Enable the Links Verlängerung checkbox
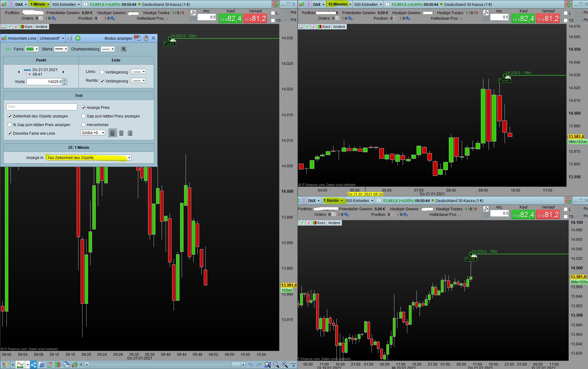Screen dimensions: 588x369 tap(102, 72)
